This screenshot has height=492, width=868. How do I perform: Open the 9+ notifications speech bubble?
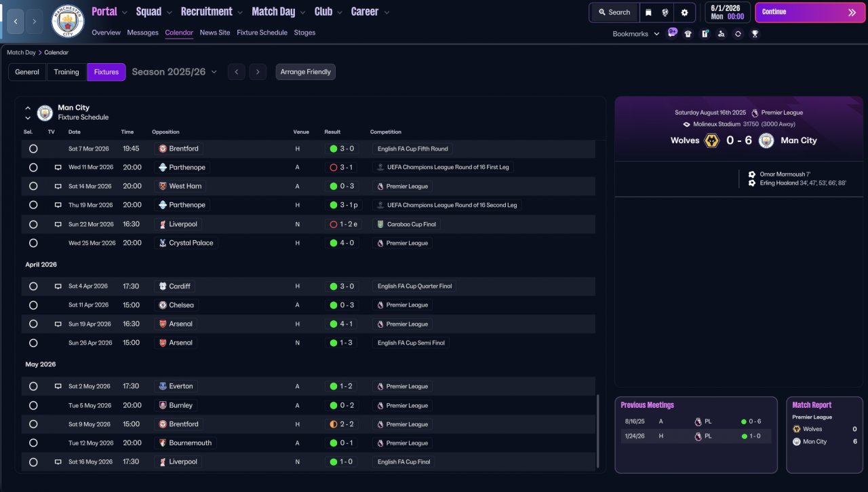(x=673, y=33)
